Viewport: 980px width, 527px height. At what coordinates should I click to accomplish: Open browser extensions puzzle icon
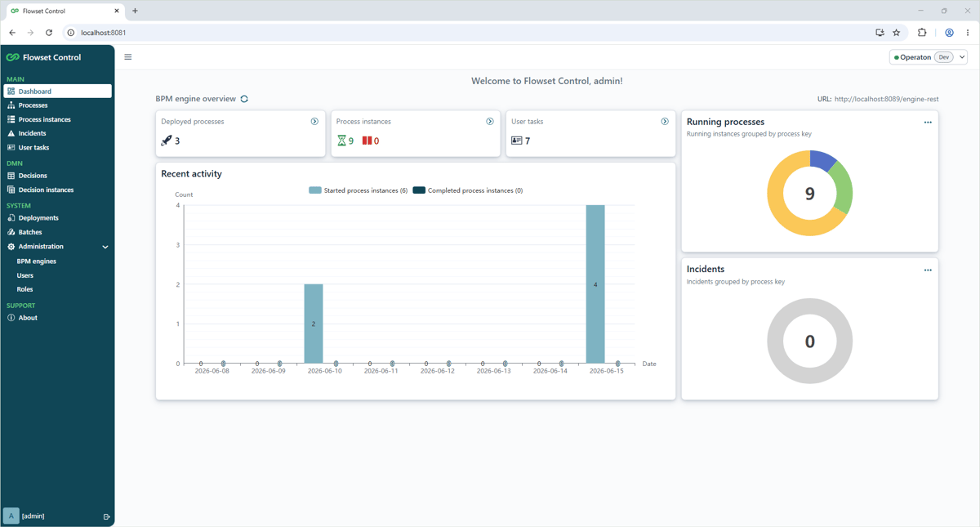[922, 33]
